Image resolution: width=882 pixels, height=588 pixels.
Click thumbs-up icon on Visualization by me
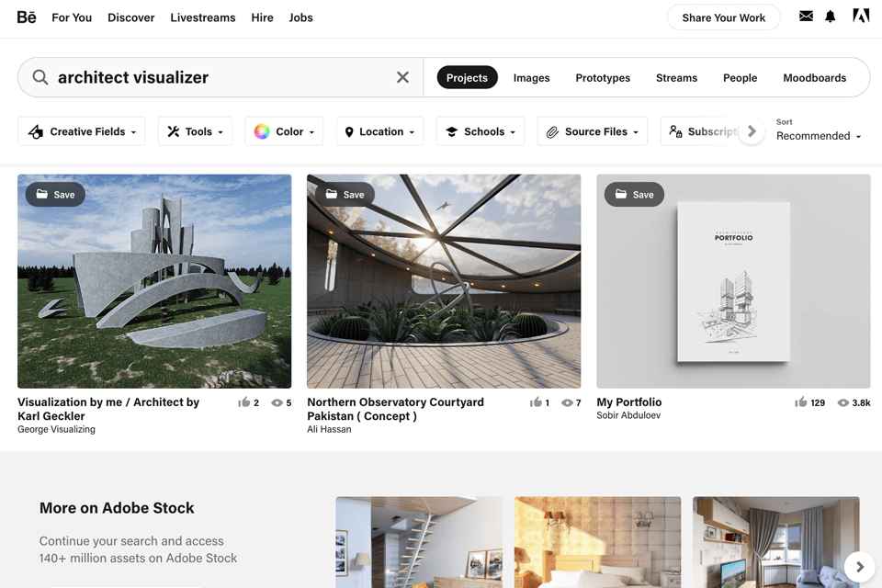(243, 402)
